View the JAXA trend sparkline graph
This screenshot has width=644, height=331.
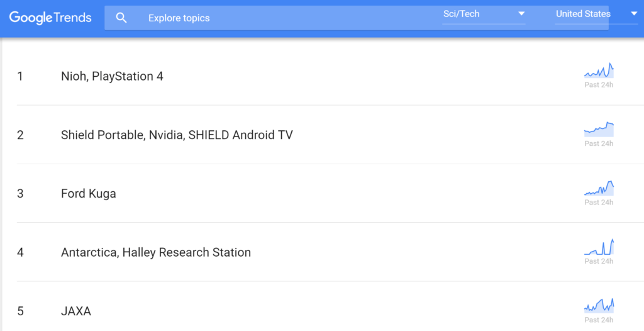599,305
